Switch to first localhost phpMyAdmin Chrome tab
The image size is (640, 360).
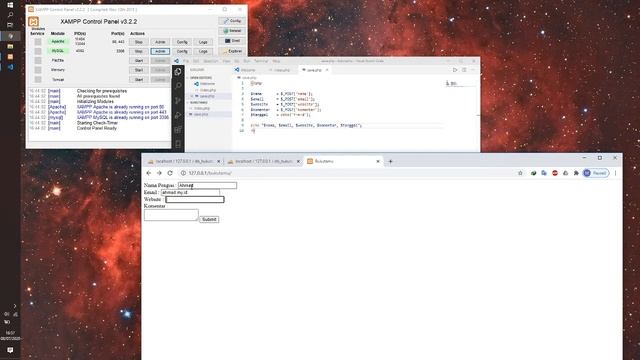coord(184,162)
